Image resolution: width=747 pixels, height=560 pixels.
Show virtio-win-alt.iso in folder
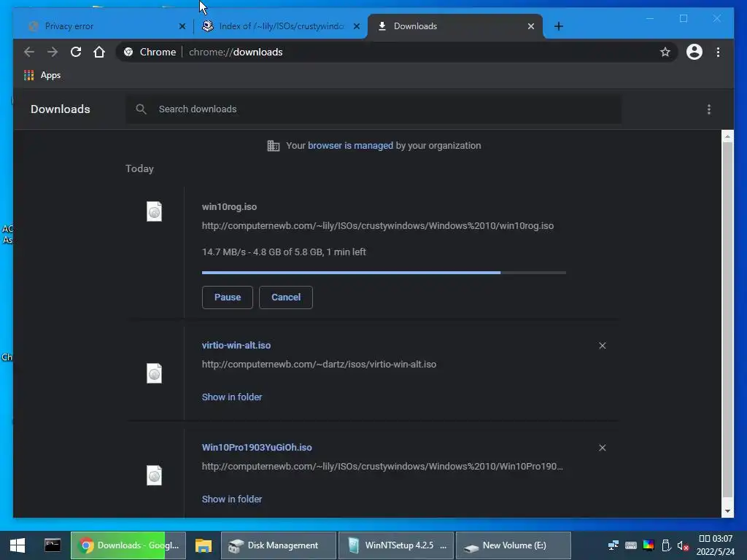(x=232, y=397)
